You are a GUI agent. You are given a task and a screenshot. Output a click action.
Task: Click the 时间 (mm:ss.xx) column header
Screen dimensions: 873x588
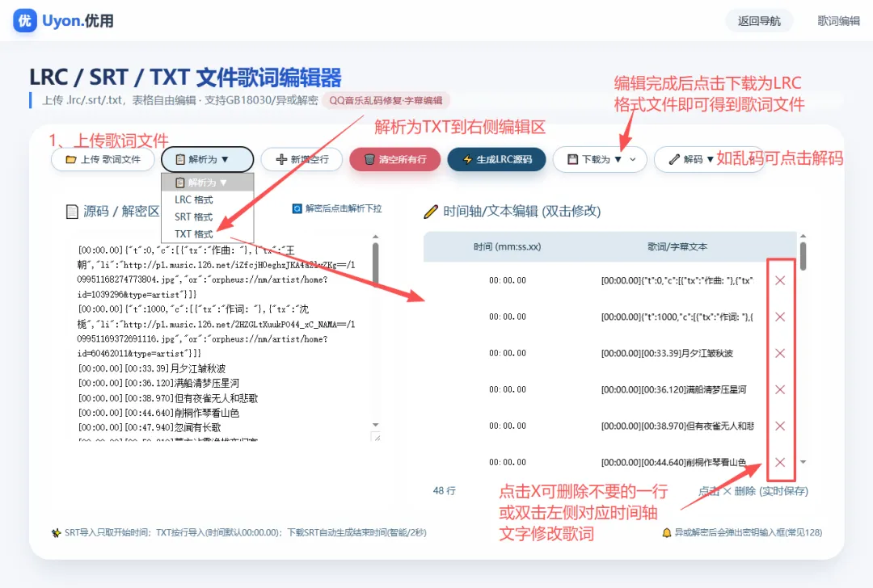point(507,247)
